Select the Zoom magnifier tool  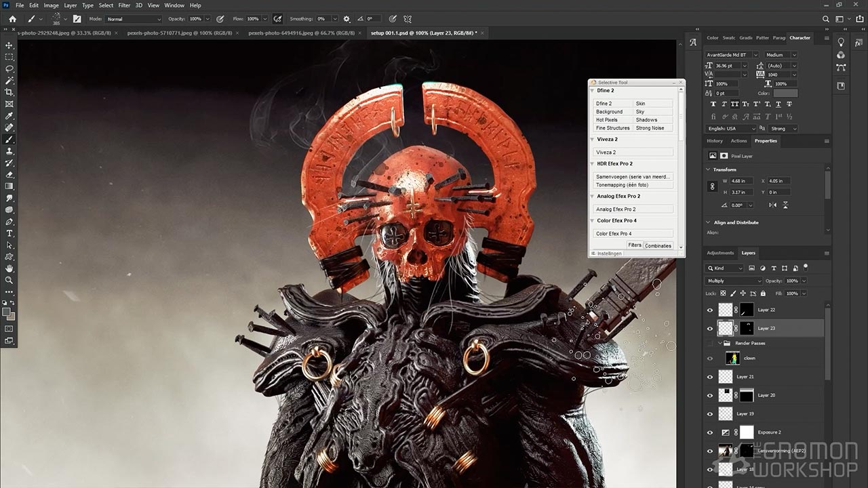click(x=9, y=280)
